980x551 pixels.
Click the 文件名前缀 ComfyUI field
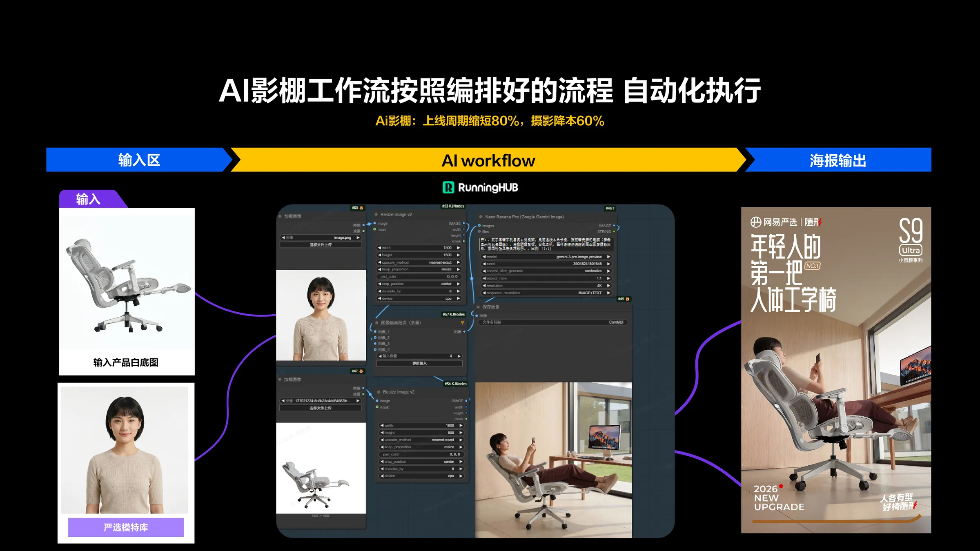point(553,322)
